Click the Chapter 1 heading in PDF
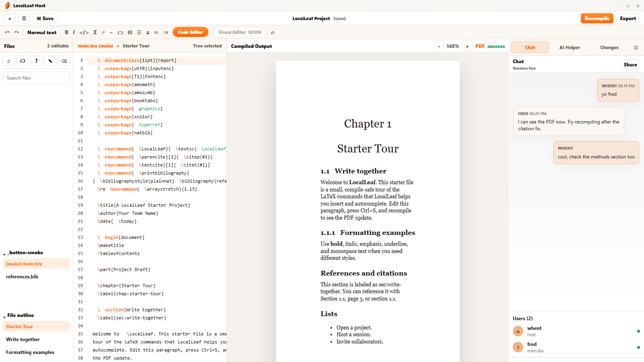 [367, 124]
